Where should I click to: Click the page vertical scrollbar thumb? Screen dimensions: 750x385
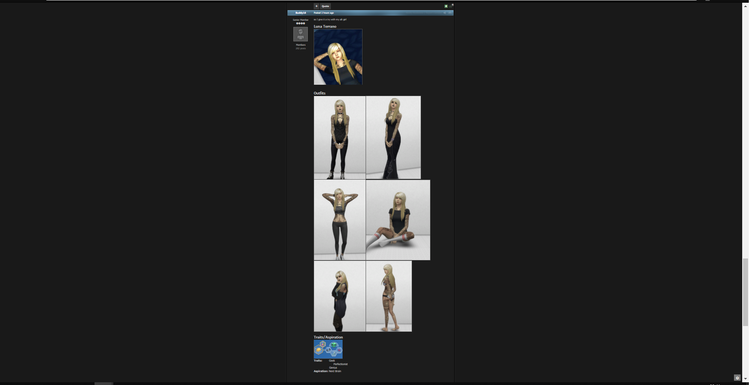tap(746, 293)
